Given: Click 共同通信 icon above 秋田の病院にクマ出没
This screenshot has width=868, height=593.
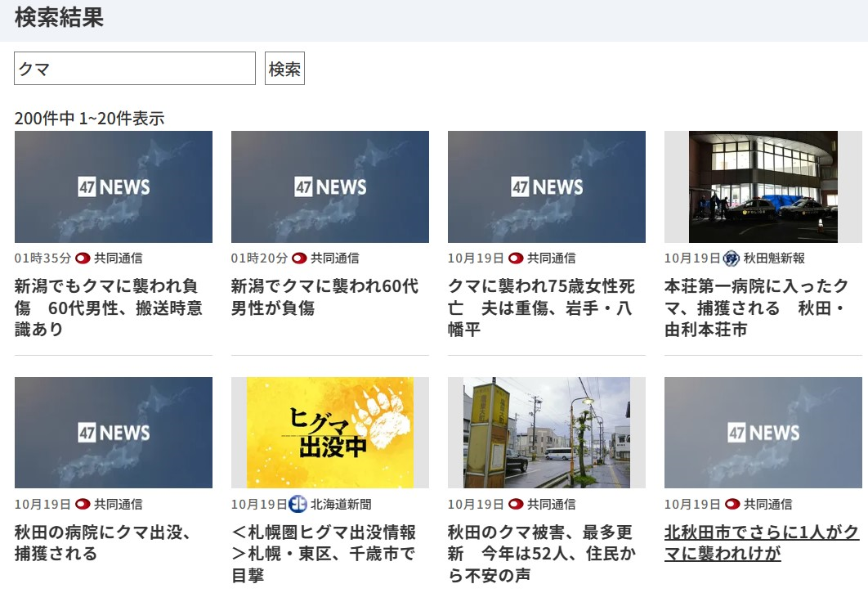Looking at the screenshot, I should 83,505.
